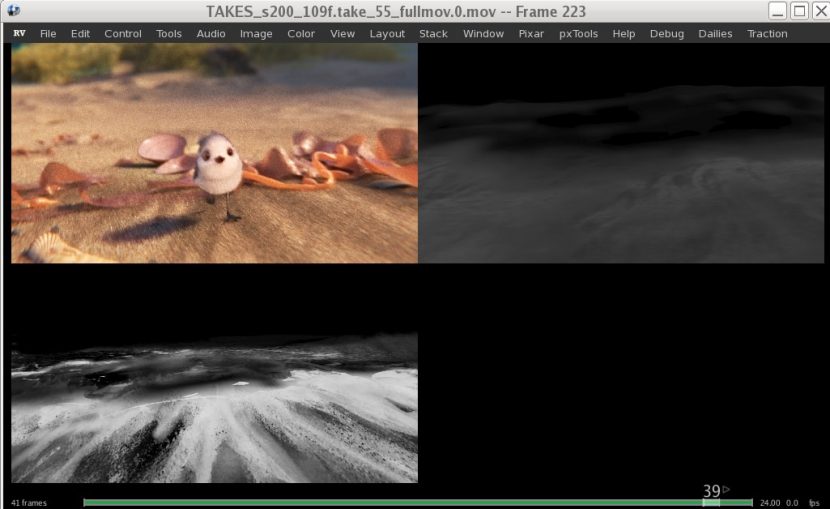Select the high-contrast black-and-white terrain pane
Image resolution: width=830 pixels, height=509 pixels.
(x=214, y=408)
